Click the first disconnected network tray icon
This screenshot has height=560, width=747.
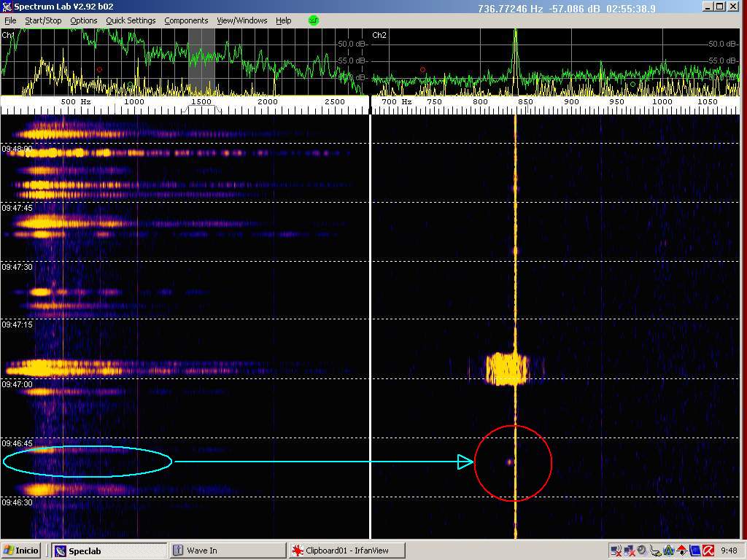616,551
